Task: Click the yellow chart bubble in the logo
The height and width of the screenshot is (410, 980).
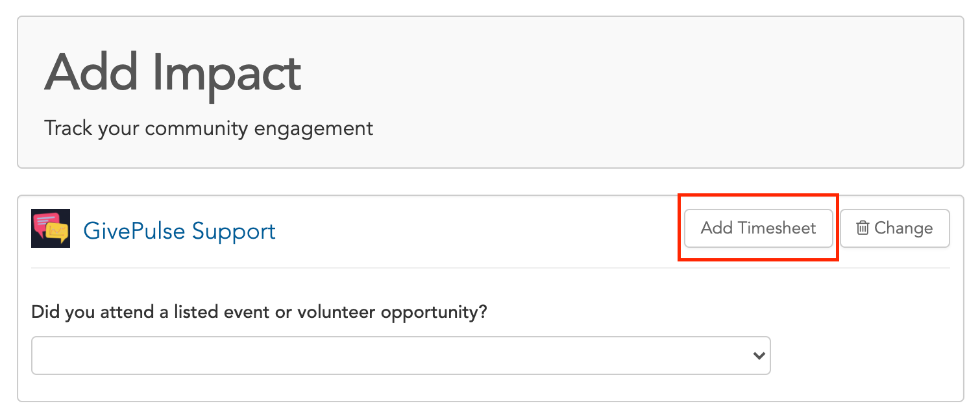Action: [57, 233]
